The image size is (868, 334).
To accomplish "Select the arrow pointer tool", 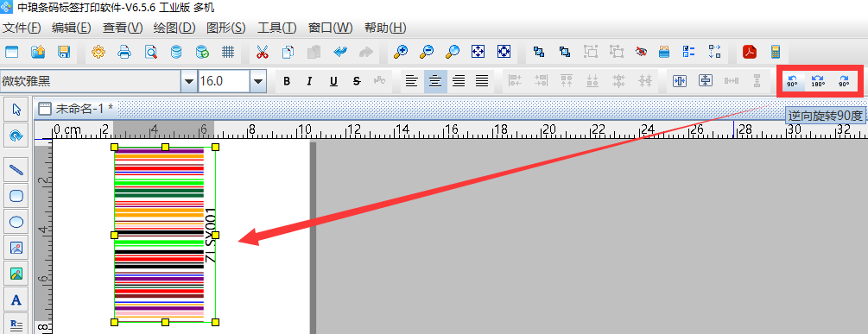I will (16, 110).
